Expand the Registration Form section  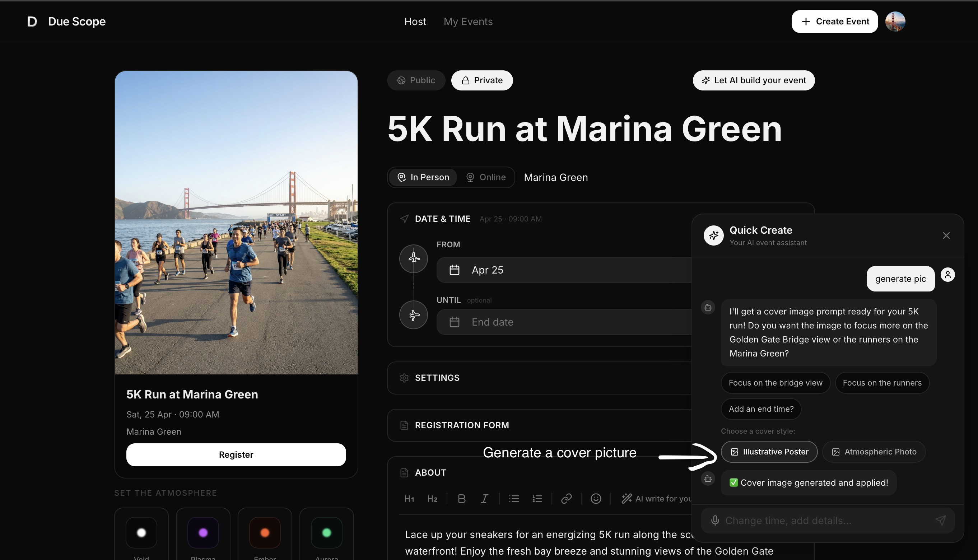point(461,425)
